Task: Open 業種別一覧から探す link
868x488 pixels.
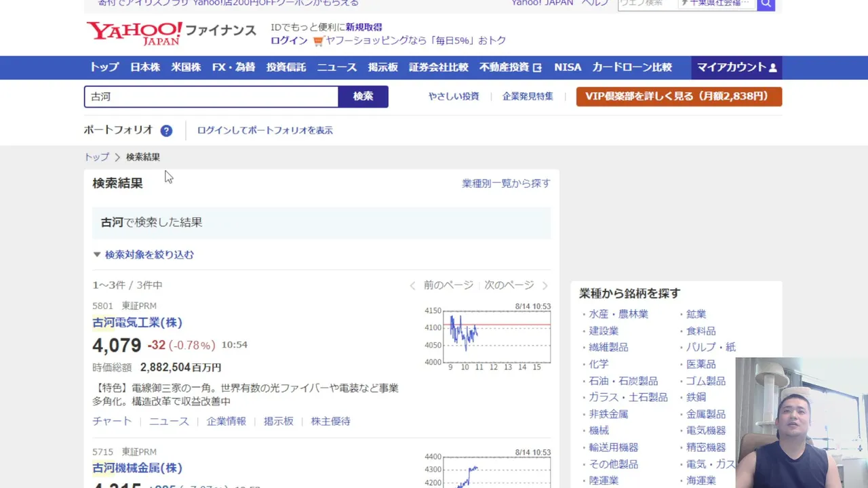Action: click(x=507, y=183)
